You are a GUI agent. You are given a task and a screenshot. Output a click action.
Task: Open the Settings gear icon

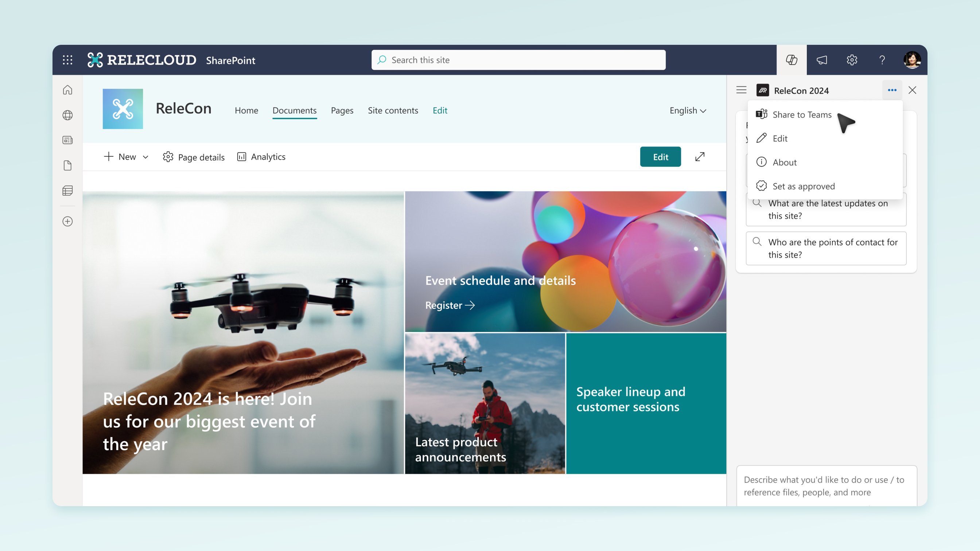pos(851,60)
